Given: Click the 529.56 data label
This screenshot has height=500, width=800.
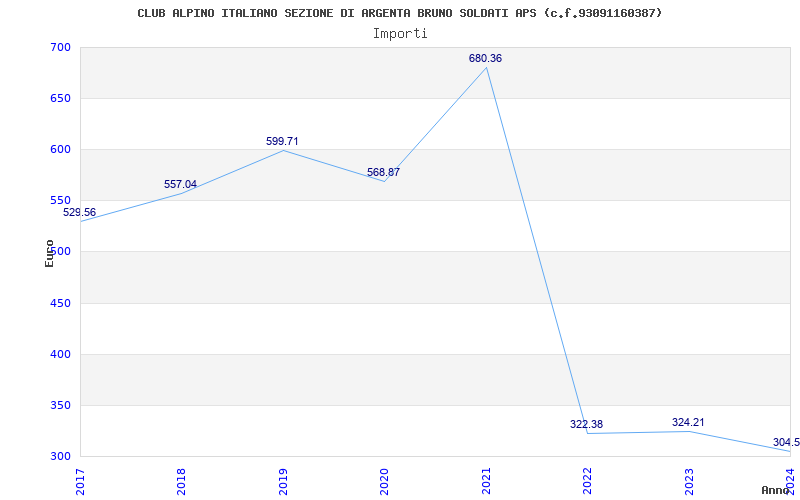Looking at the screenshot, I should (x=79, y=212).
